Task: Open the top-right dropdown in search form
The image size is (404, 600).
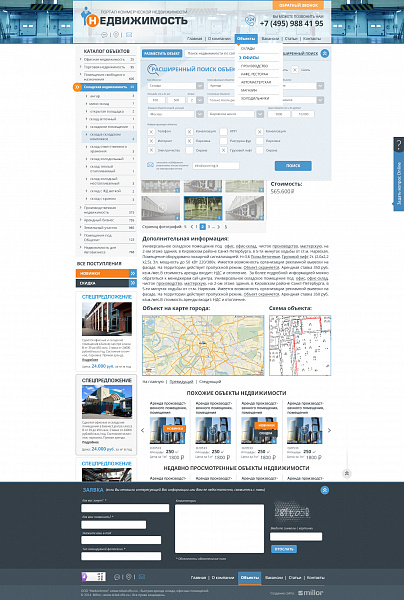Action: (x=320, y=86)
